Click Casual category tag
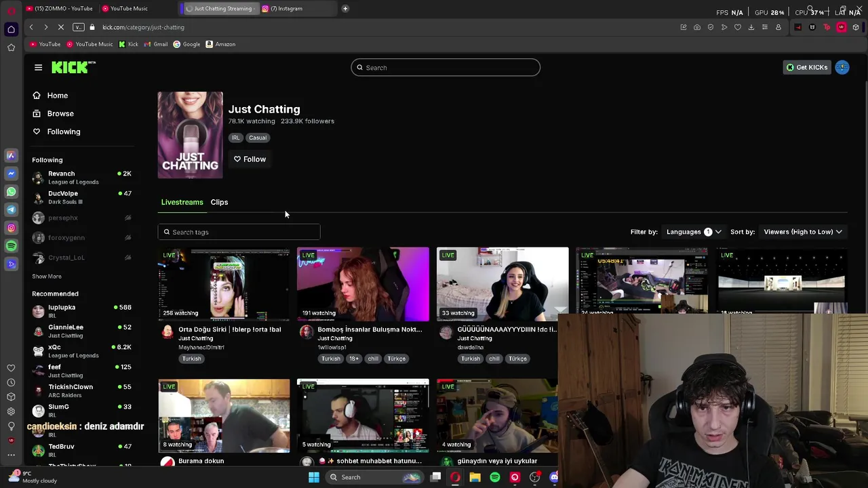 coord(258,138)
